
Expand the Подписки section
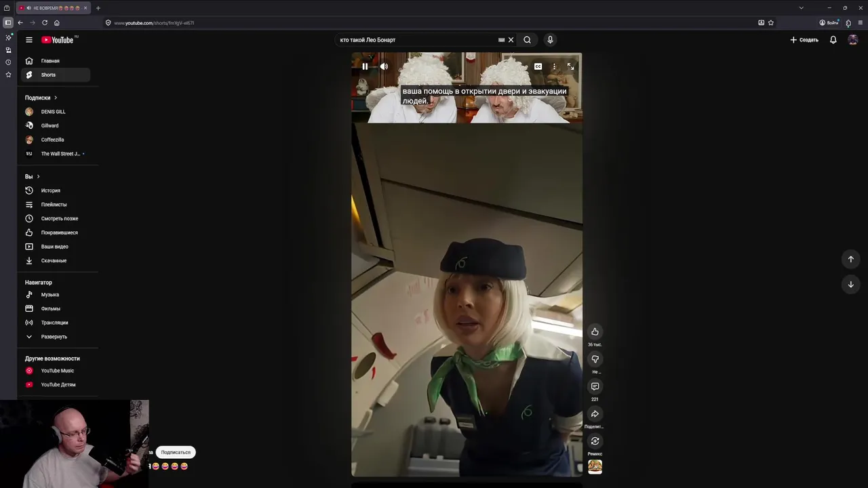pos(41,98)
